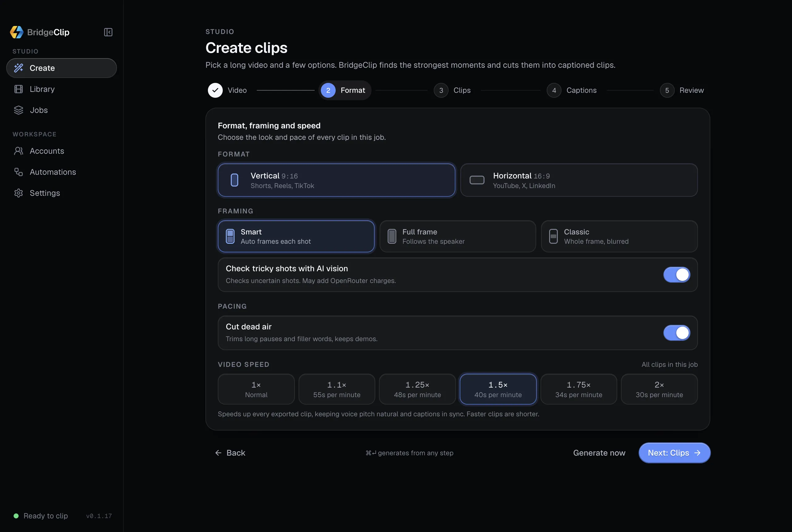
Task: Select the Format step
Action: click(x=345, y=90)
